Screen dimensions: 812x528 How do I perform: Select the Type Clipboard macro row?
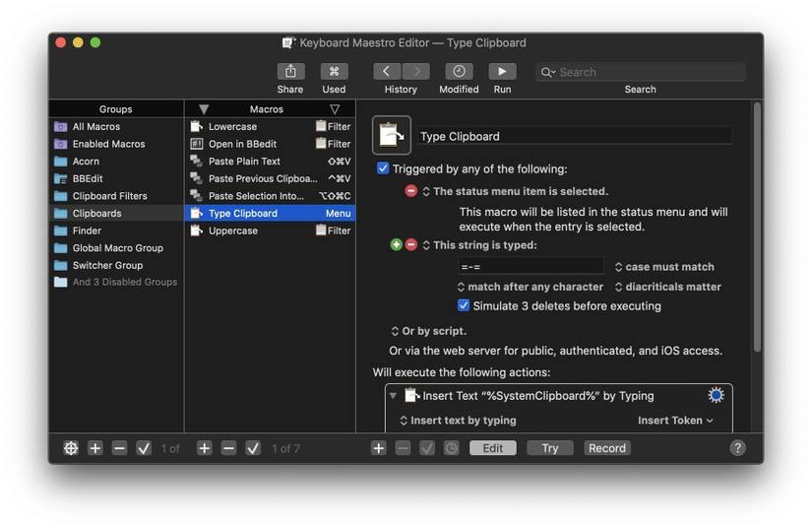tap(271, 214)
